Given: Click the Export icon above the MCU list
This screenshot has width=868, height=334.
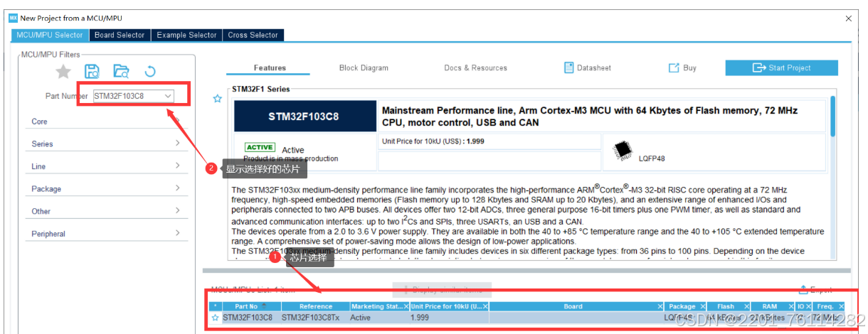Looking at the screenshot, I should coord(805,289).
